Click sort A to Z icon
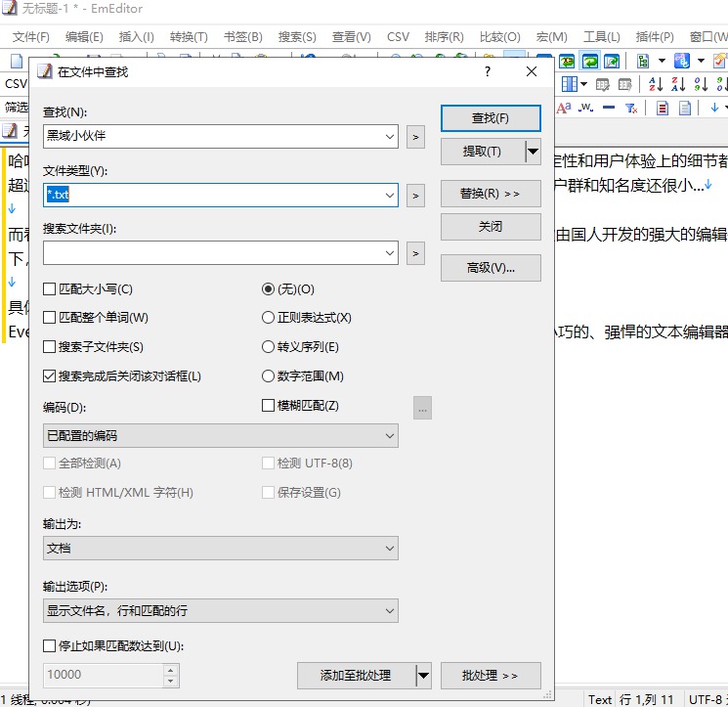This screenshot has width=728, height=707. pyautogui.click(x=655, y=84)
